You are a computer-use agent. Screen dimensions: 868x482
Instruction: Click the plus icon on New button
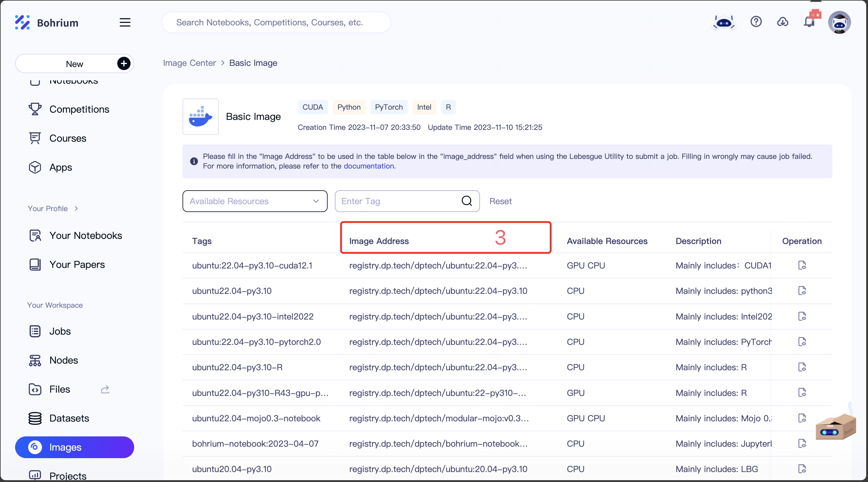pyautogui.click(x=124, y=63)
